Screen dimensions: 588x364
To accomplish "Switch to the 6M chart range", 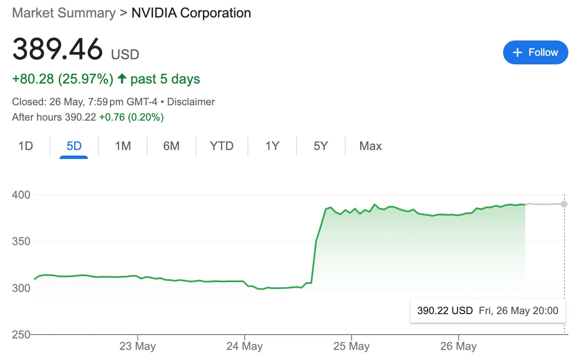I will point(171,146).
